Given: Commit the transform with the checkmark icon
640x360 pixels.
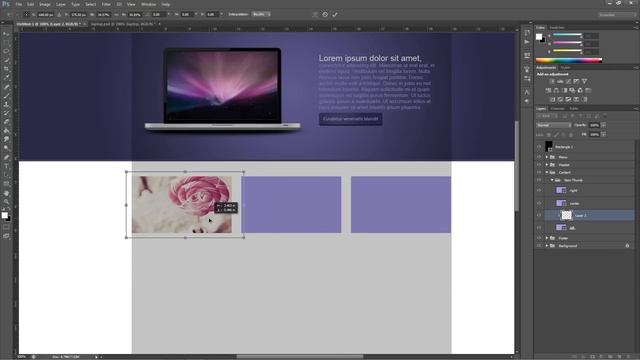Looking at the screenshot, I should tap(335, 14).
